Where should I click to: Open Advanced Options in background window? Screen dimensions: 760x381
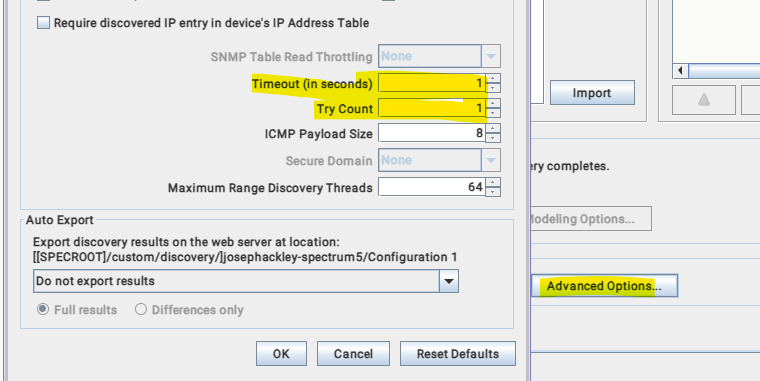(x=604, y=286)
